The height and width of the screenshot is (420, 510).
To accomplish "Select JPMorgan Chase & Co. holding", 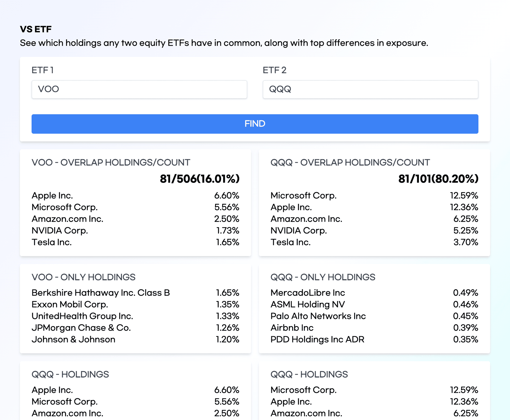I will tap(81, 328).
